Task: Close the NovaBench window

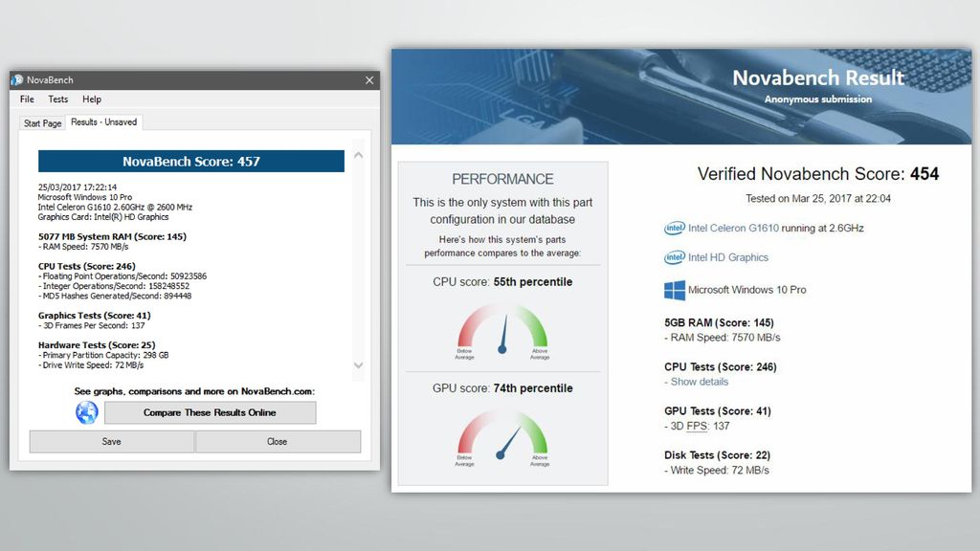Action: (369, 80)
